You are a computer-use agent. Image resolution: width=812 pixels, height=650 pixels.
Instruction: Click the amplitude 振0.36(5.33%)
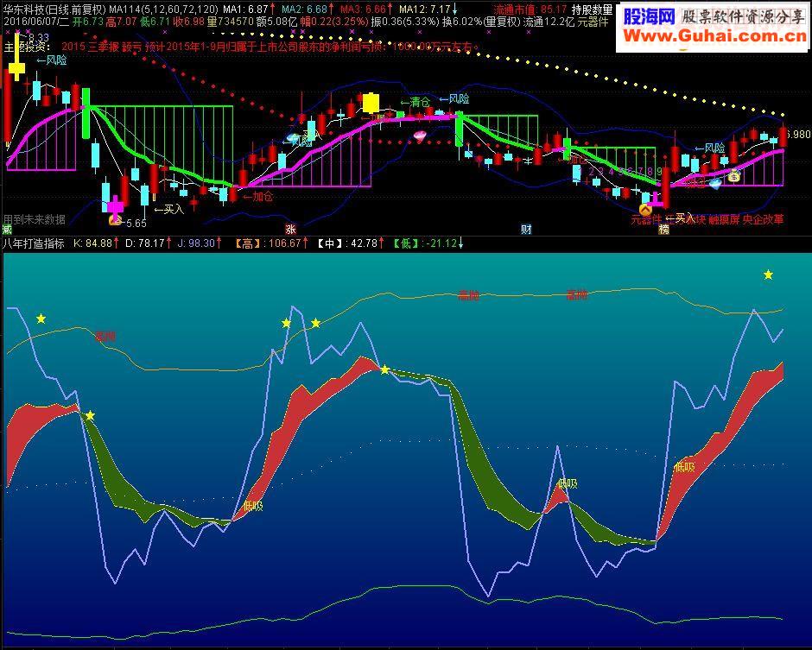point(405,22)
